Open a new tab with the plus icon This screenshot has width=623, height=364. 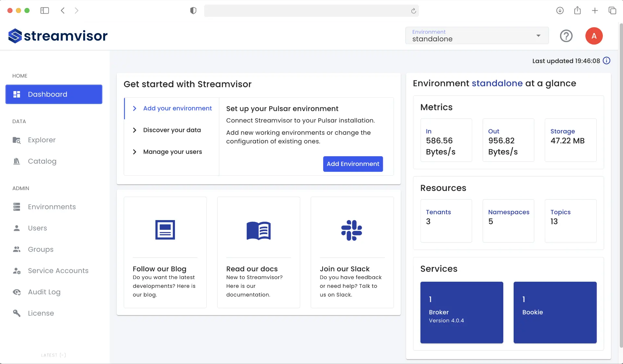click(595, 11)
